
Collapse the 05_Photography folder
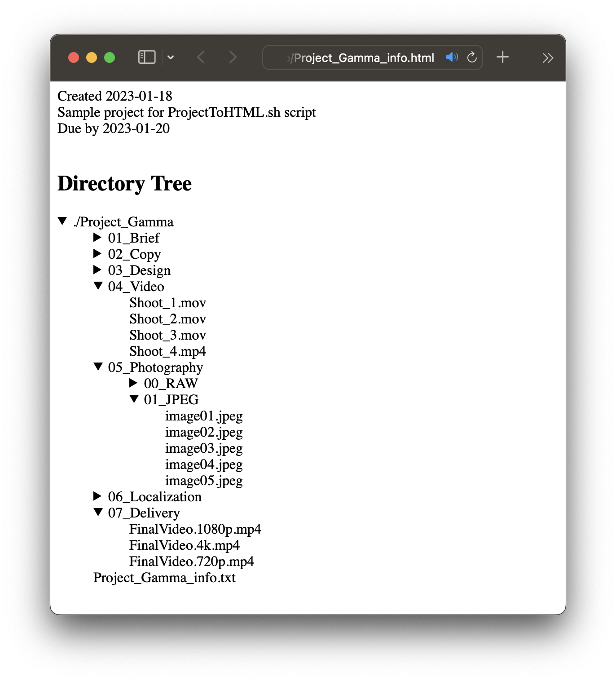(x=98, y=367)
